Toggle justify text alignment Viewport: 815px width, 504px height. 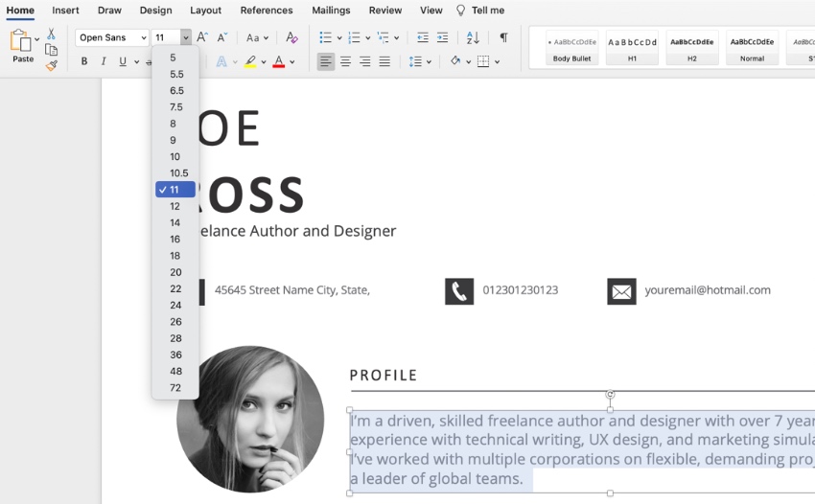coord(384,62)
